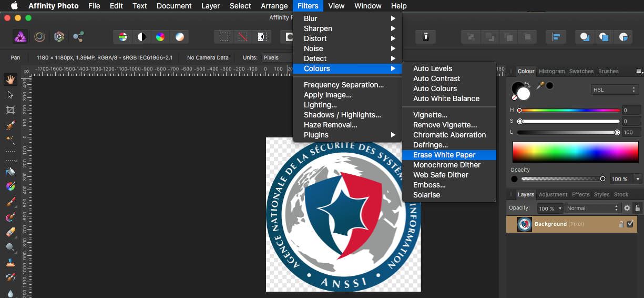
Task: Open the Normal blend mode dropdown
Action: point(593,208)
